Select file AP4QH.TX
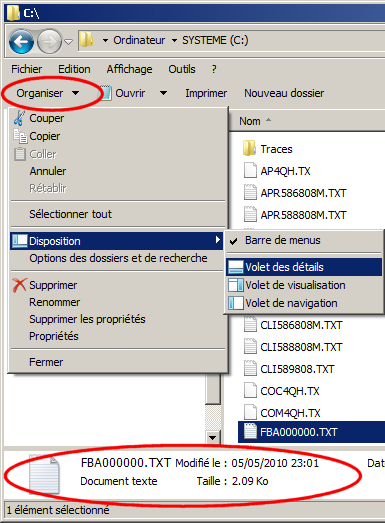This screenshot has width=385, height=523. [x=285, y=171]
